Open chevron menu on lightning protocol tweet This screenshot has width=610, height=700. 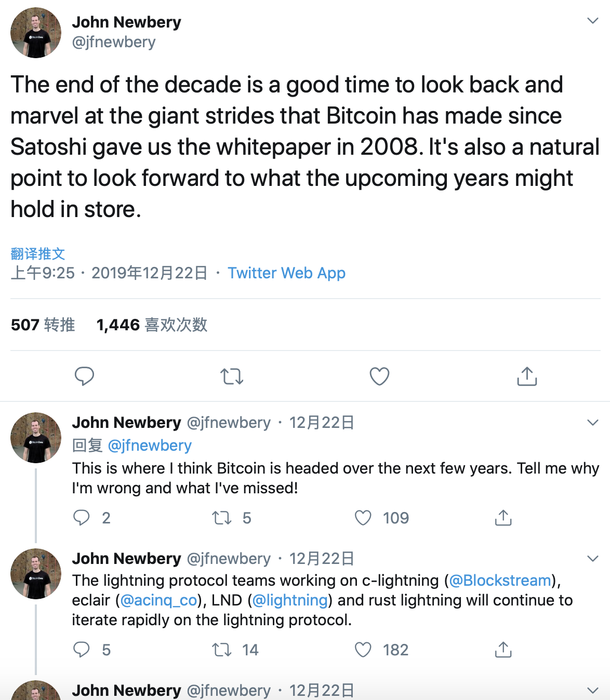pos(592,558)
